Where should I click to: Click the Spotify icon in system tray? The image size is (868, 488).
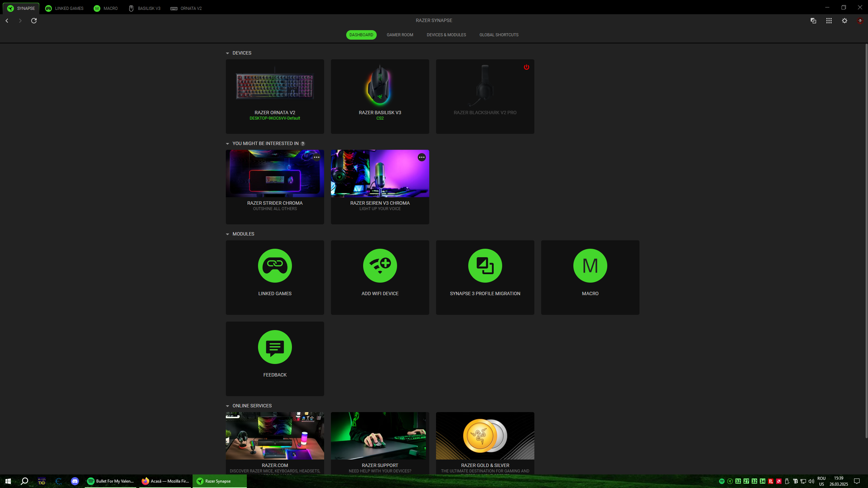[722, 481]
